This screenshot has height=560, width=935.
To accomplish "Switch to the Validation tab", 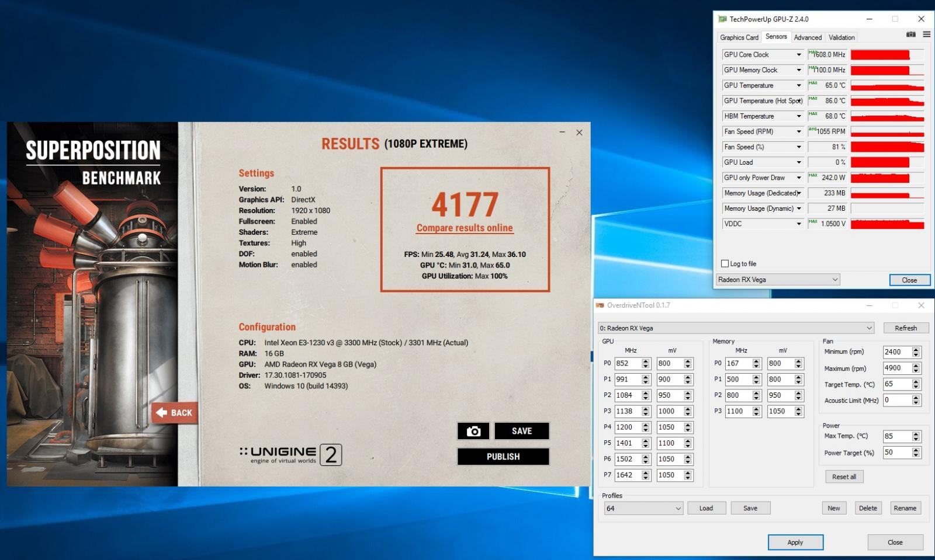I will point(841,37).
